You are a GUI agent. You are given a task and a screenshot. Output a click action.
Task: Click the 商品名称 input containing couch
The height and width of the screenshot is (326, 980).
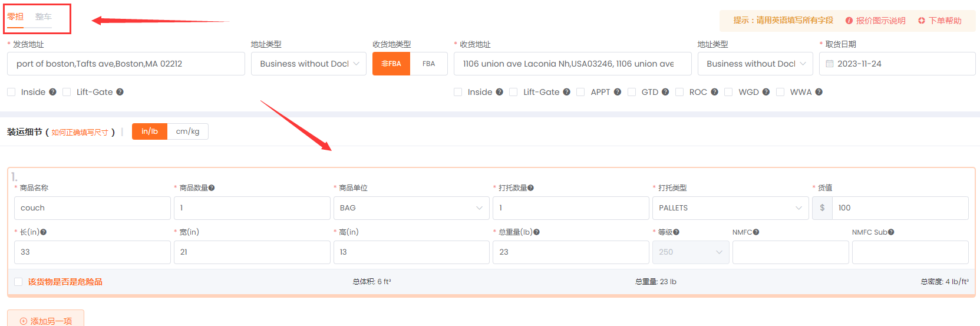click(92, 208)
